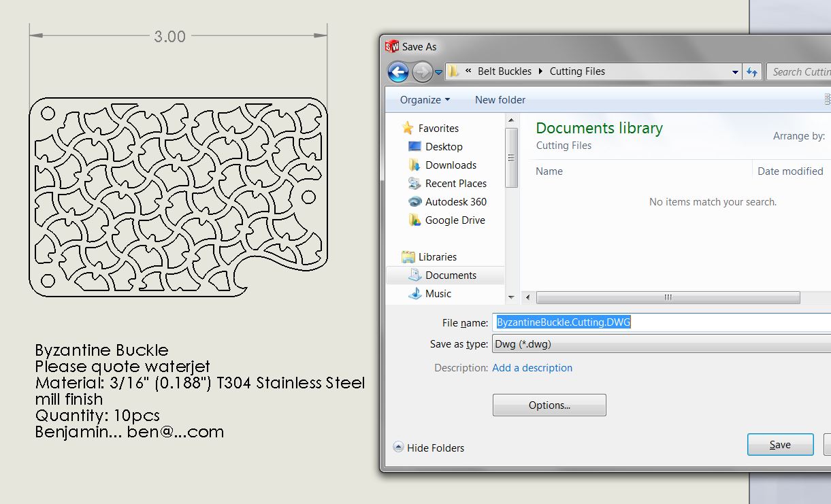The image size is (831, 504).
Task: Click the 3.00 dimension on drawing
Action: click(x=169, y=36)
